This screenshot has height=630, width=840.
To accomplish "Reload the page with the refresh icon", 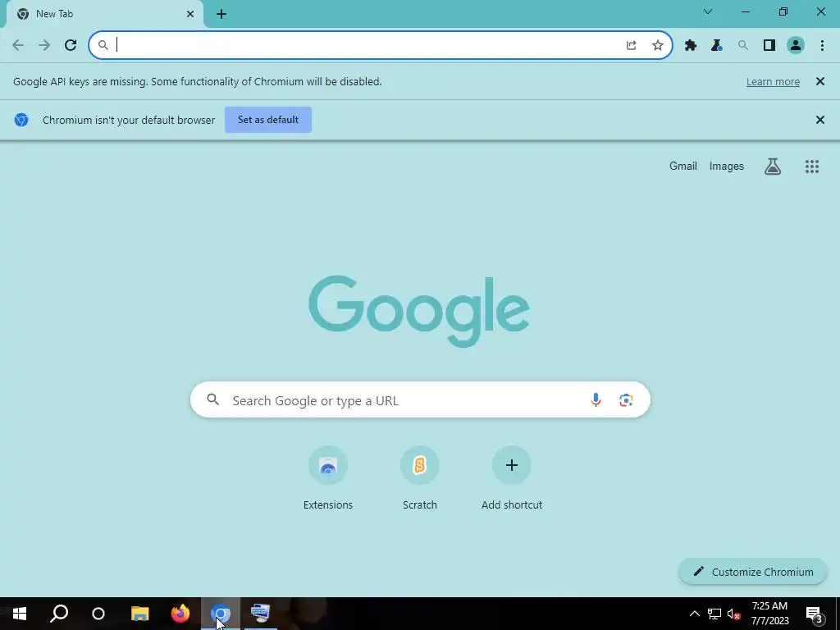I will pos(71,45).
